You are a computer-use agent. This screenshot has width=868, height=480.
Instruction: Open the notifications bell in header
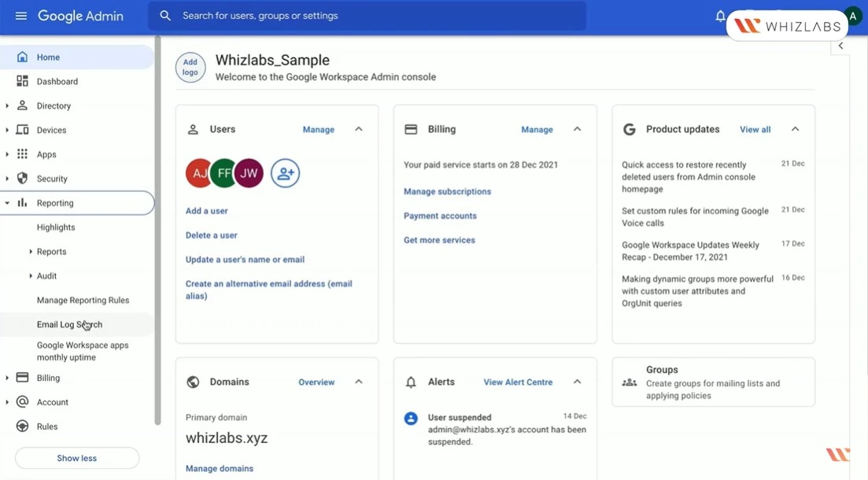[x=720, y=16]
